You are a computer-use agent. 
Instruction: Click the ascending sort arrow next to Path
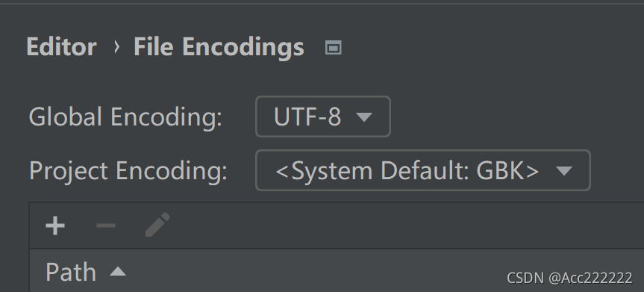118,271
